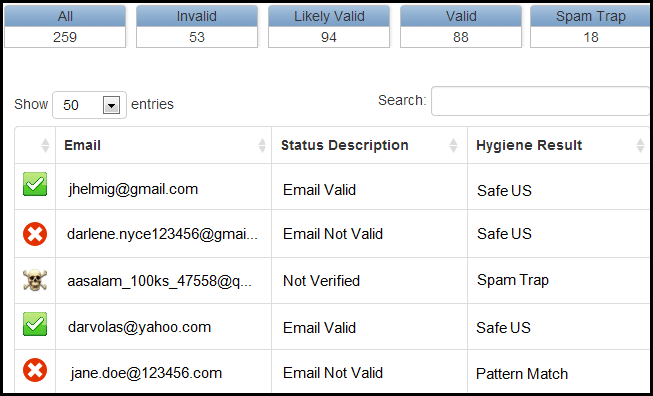Sort by Status Description column arrows
This screenshot has width=653, height=396.
pos(454,145)
